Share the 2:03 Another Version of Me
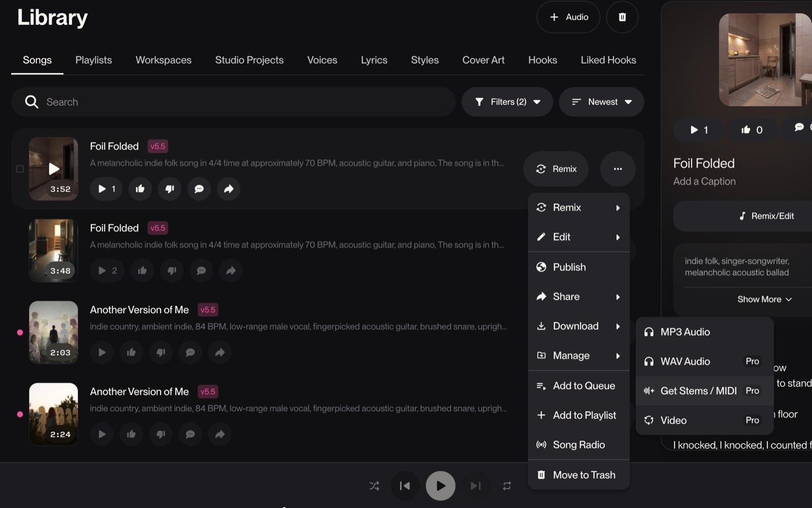 pyautogui.click(x=220, y=352)
